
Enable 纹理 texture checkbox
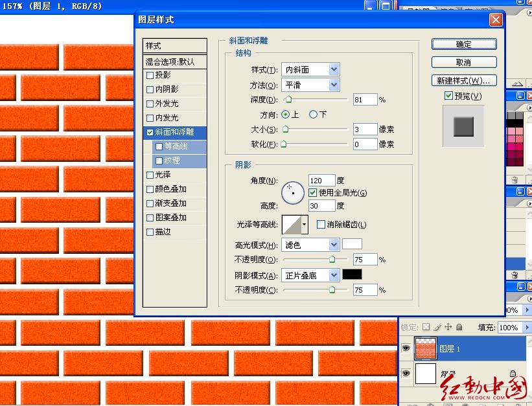coord(159,161)
